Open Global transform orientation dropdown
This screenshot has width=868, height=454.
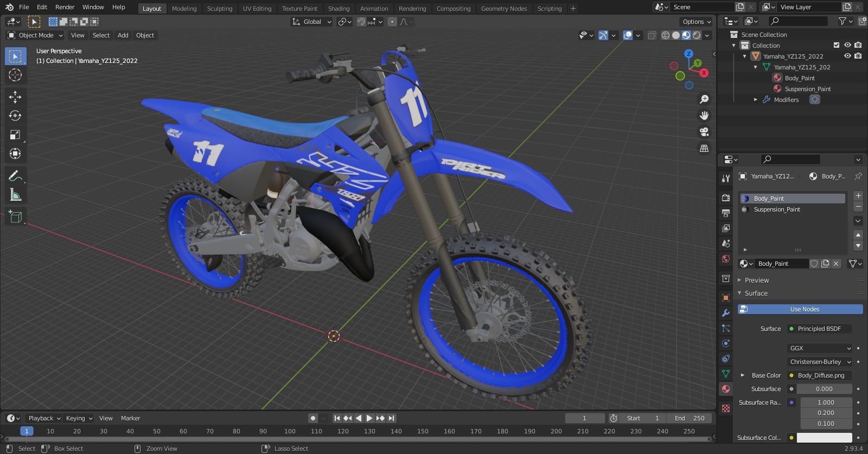point(312,22)
